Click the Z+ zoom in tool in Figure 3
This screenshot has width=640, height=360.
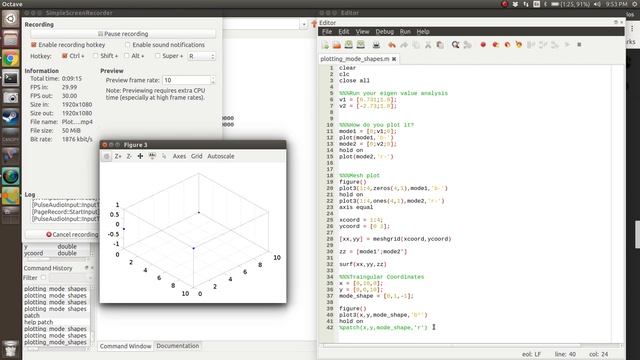pyautogui.click(x=118, y=156)
